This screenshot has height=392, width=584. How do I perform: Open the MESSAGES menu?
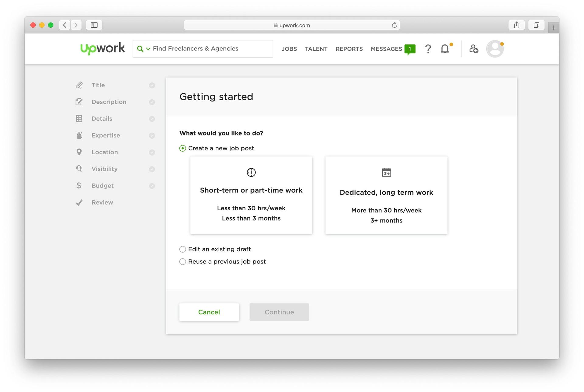tap(386, 49)
